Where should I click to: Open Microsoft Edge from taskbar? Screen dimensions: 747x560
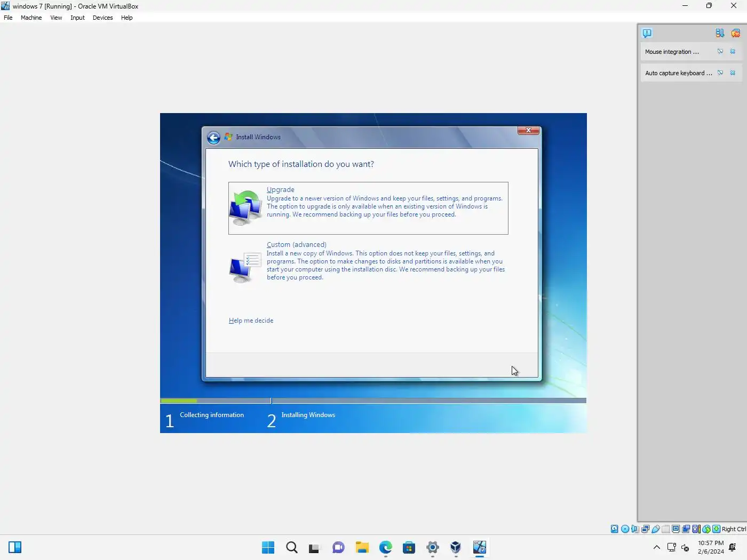point(386,547)
